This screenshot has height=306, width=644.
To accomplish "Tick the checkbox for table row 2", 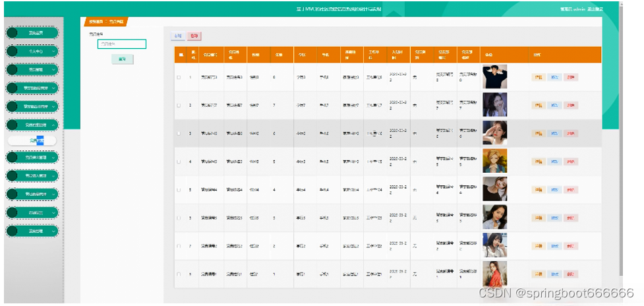I will click(x=178, y=105).
